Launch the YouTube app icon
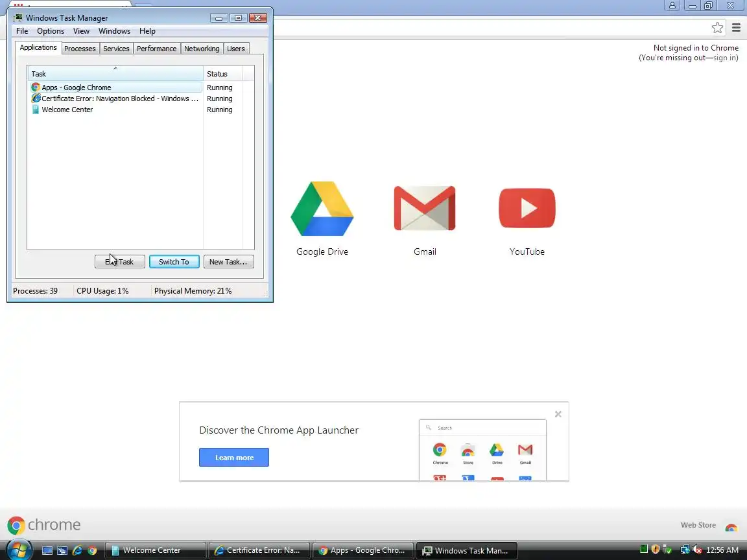The image size is (747, 560). point(527,208)
